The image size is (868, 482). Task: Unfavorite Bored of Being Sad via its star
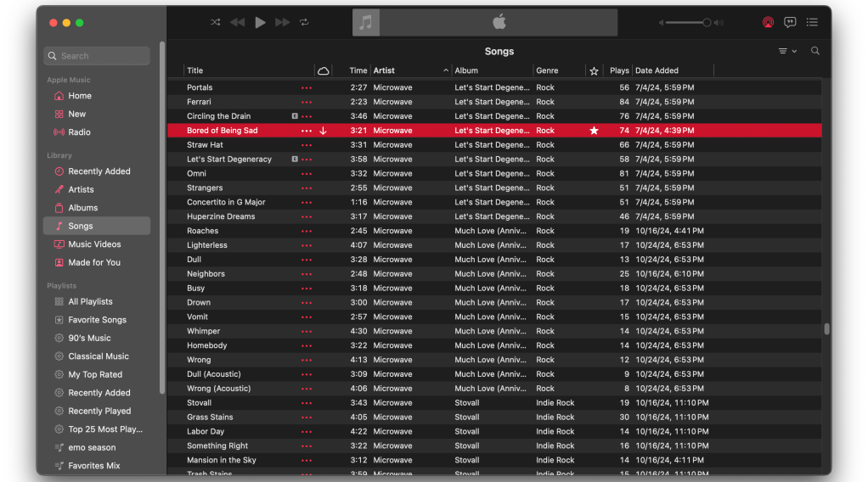point(594,131)
